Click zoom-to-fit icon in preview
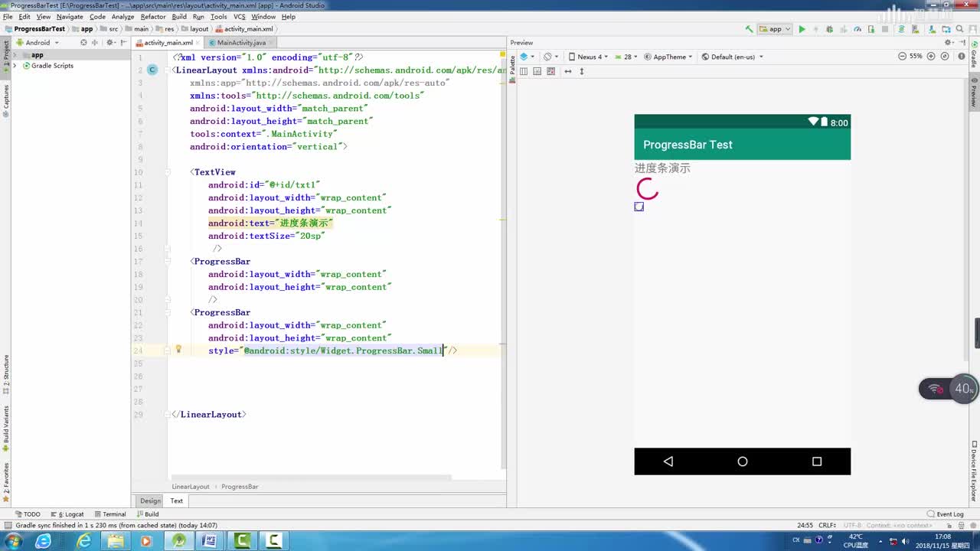Screen dimensions: 980x551 pos(945,57)
